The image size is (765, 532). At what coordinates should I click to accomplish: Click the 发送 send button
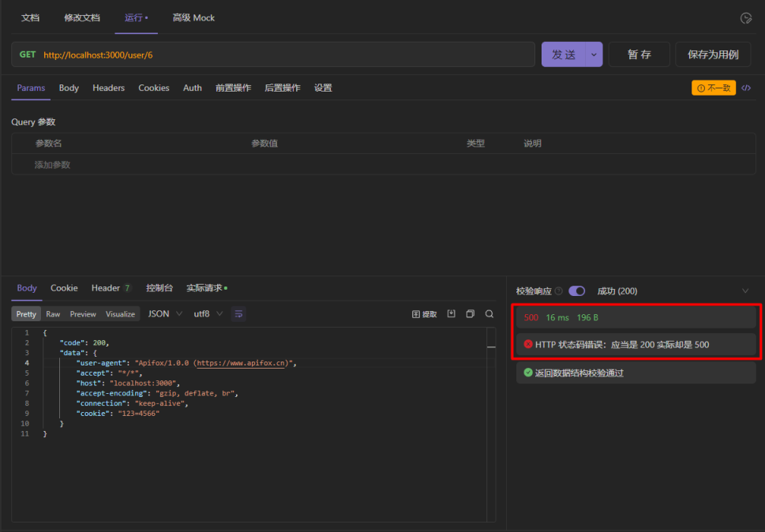(564, 54)
